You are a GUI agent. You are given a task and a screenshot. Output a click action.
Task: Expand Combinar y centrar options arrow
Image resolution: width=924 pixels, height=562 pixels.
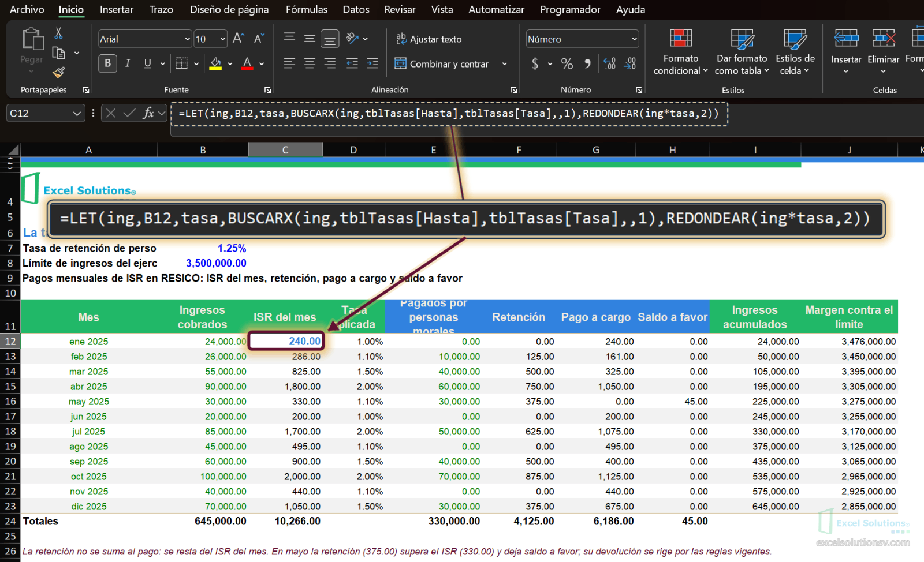(x=504, y=63)
